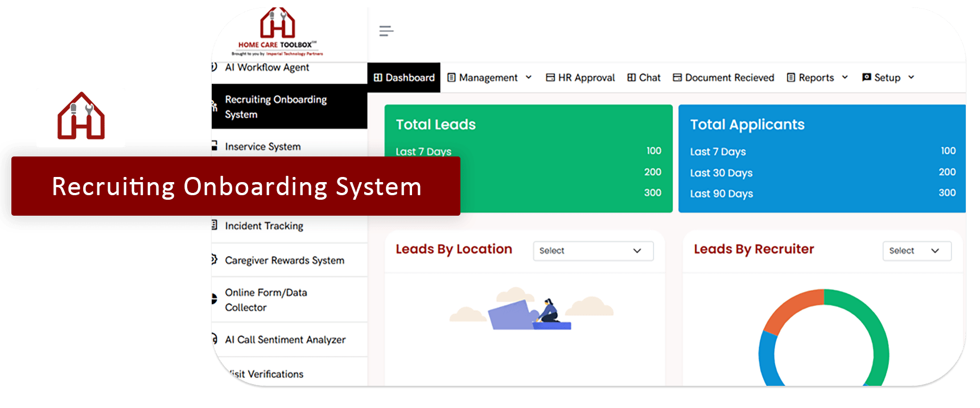Click the Setup icon in navbar

tap(867, 77)
